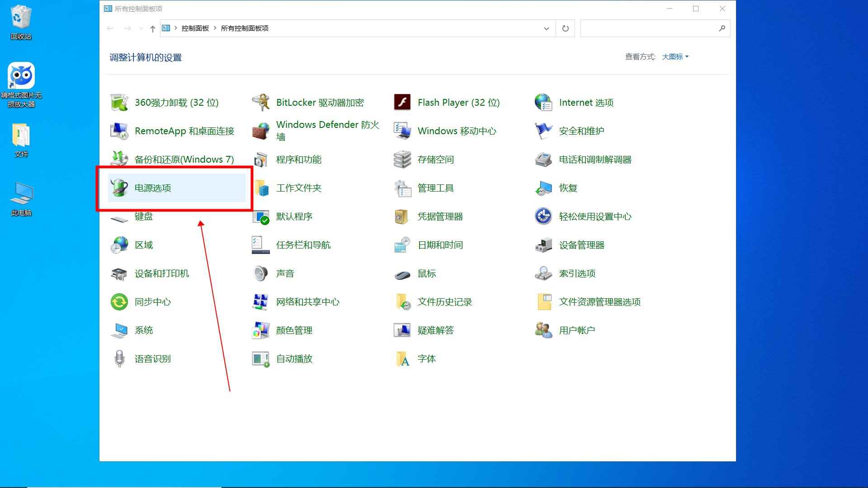The width and height of the screenshot is (868, 488).
Task: Open 网络和共享中心 icon
Action: point(261,302)
